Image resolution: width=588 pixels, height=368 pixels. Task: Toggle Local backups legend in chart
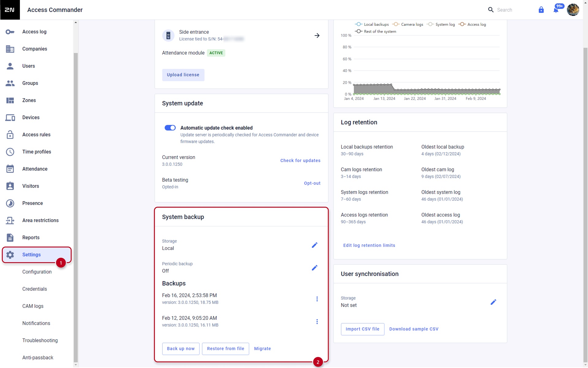(372, 25)
